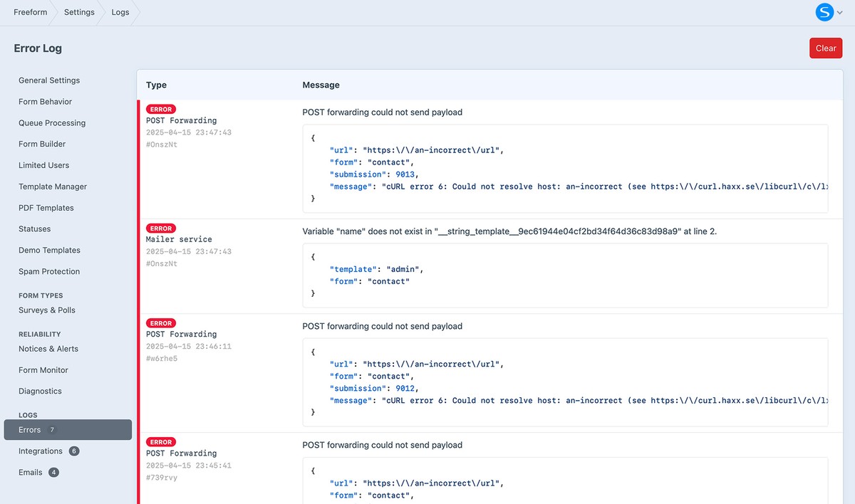
Task: Click the #739rvy identifier
Action: (162, 477)
